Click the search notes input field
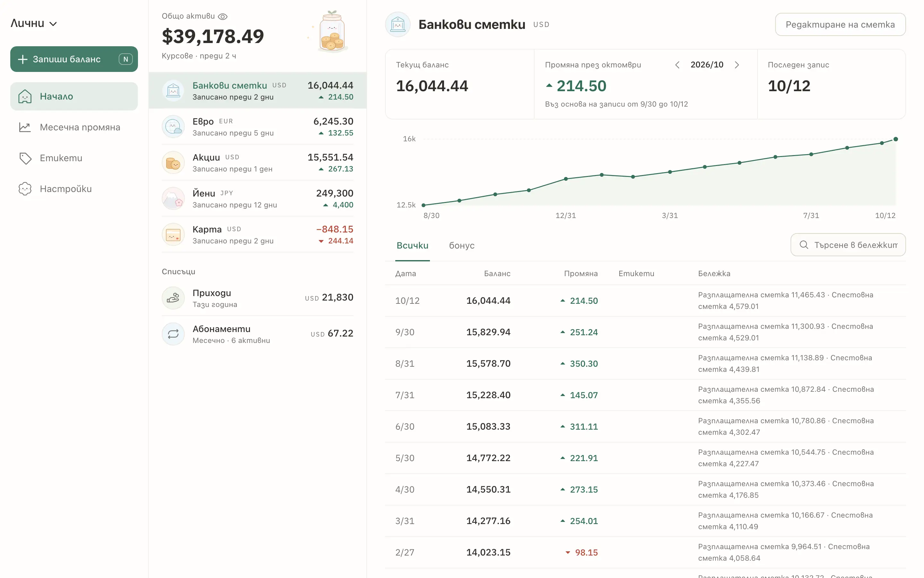The image size is (924, 578). [848, 245]
